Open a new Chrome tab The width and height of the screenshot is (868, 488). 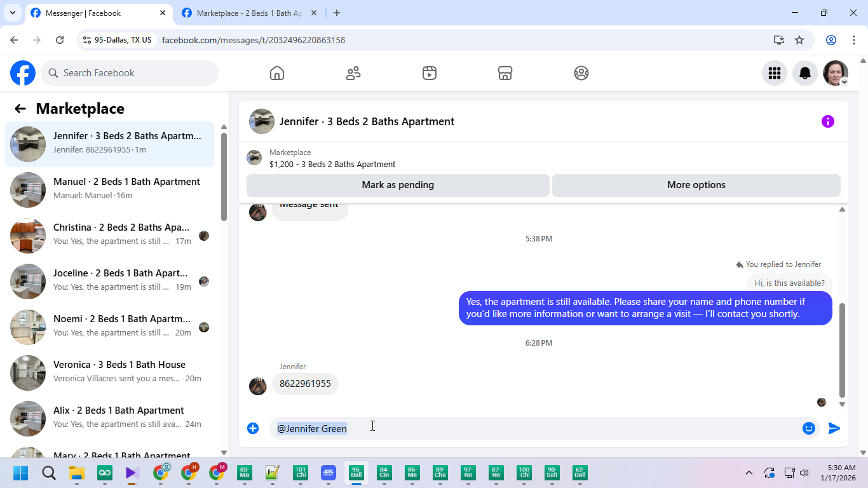click(x=337, y=13)
